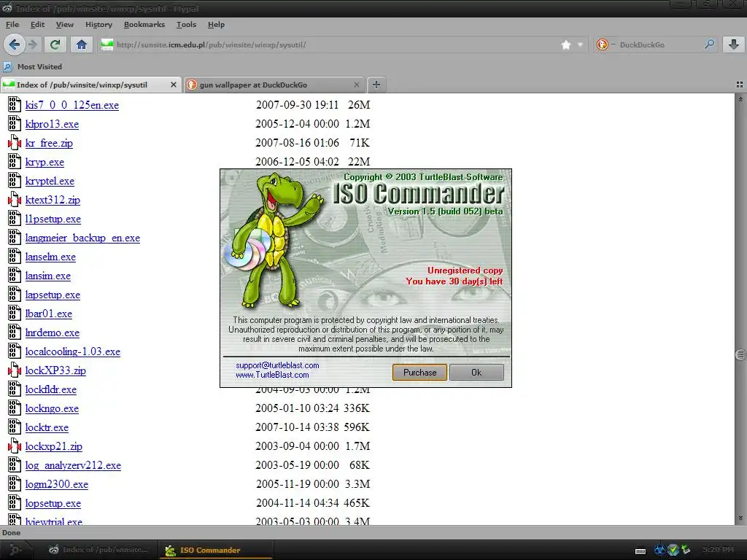This screenshot has height=560, width=747.
Task: Bookmark this page with the star icon
Action: point(566,44)
